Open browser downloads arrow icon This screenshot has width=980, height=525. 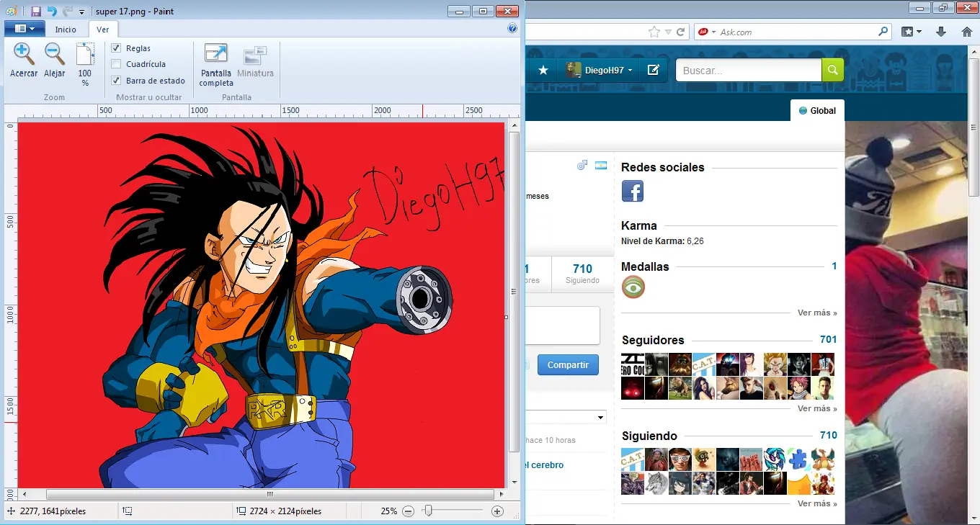click(941, 32)
